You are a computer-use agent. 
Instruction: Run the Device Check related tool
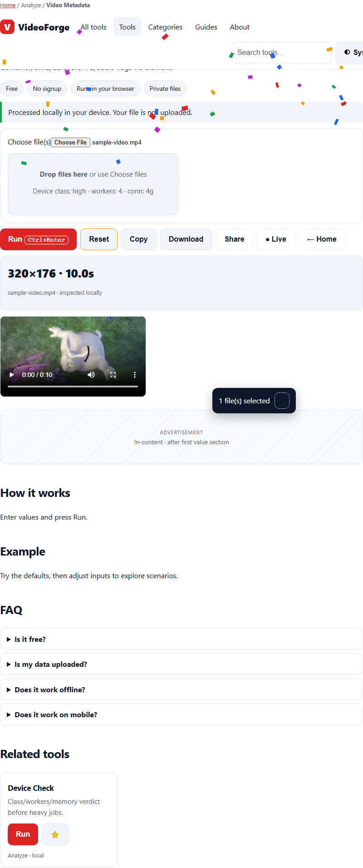pyautogui.click(x=23, y=834)
